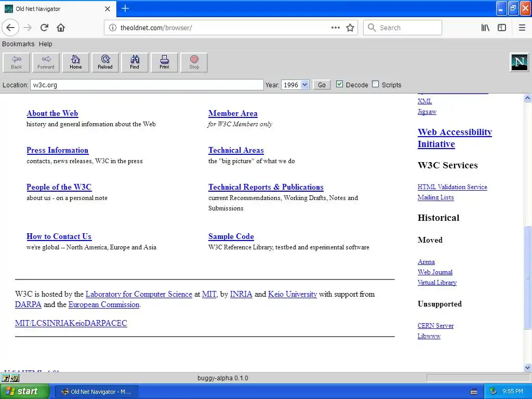Viewport: 532px width, 399px height.
Task: Open Firefox Library icon
Action: [486, 28]
